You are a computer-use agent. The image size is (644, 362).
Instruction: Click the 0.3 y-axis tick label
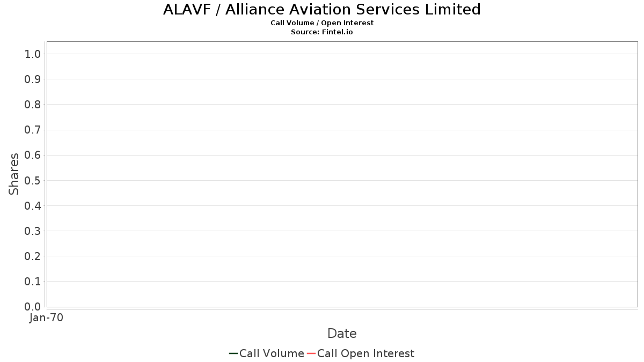33,231
